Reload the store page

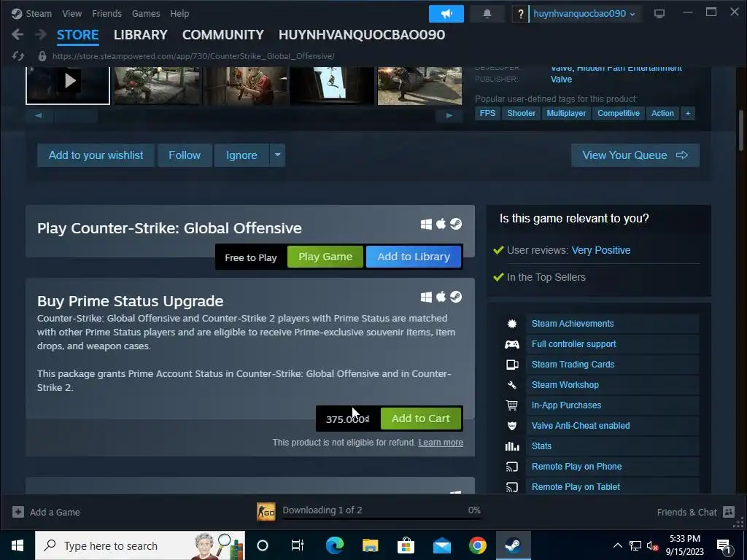coord(18,56)
